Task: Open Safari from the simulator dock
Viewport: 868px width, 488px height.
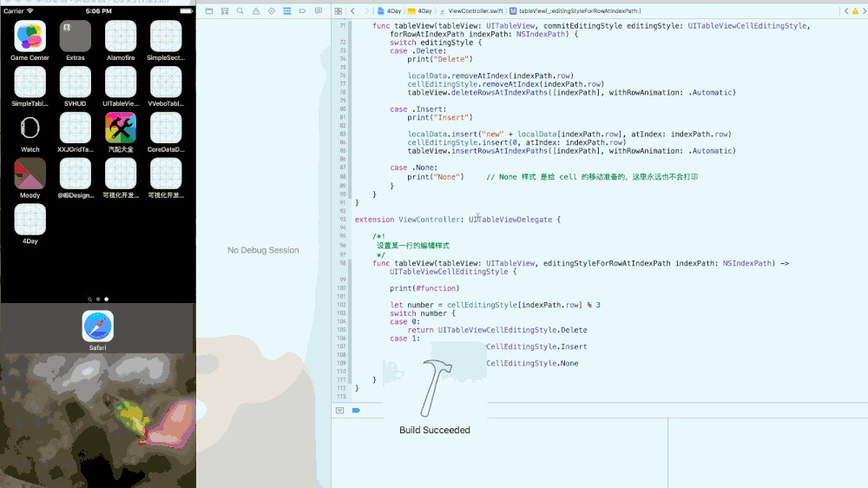Action: (97, 331)
